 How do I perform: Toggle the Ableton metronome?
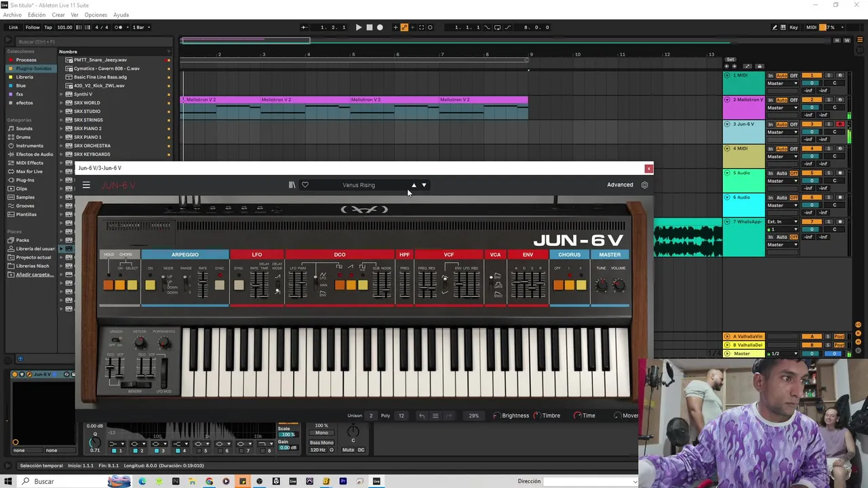pyautogui.click(x=119, y=27)
